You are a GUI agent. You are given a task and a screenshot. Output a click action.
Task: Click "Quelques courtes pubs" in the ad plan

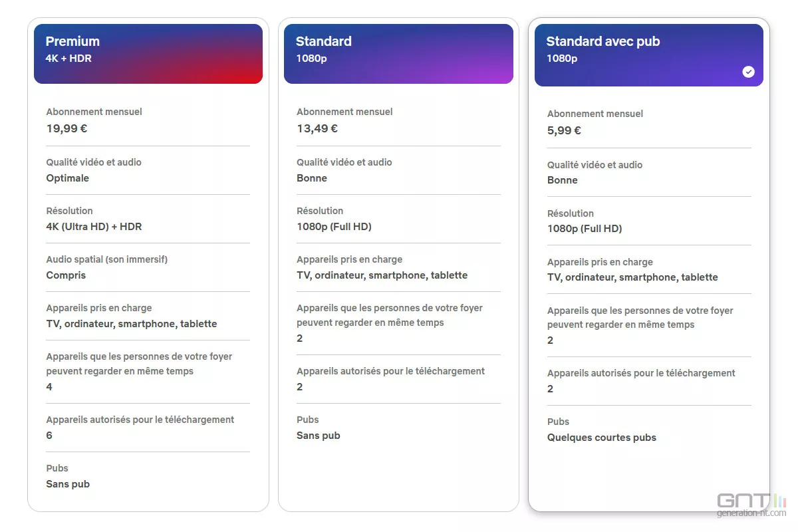[x=601, y=438]
